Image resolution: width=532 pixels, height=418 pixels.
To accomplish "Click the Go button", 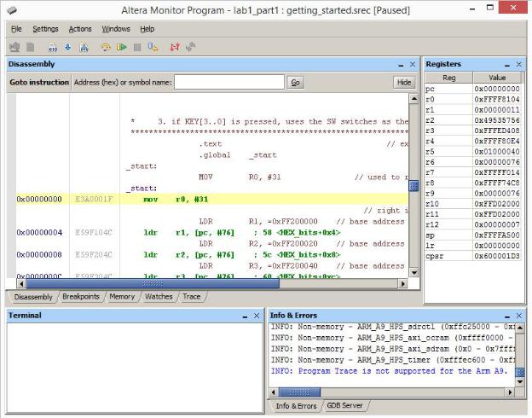I will (x=295, y=83).
